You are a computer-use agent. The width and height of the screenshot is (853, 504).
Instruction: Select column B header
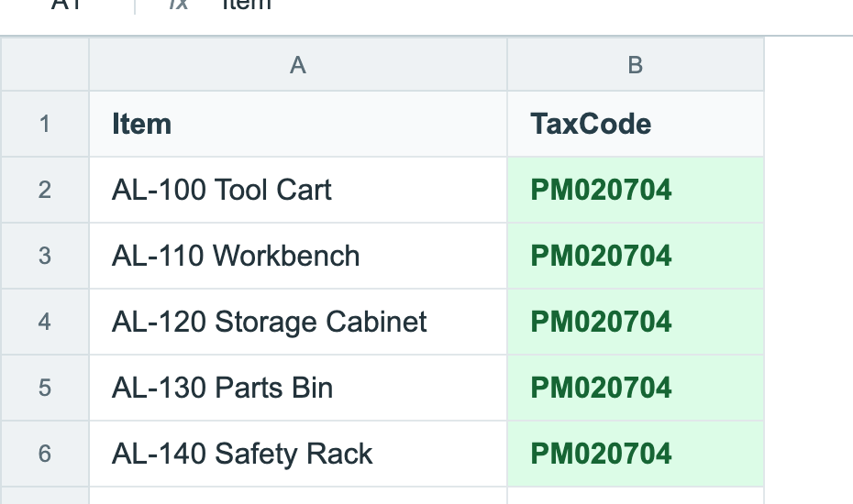coord(636,64)
